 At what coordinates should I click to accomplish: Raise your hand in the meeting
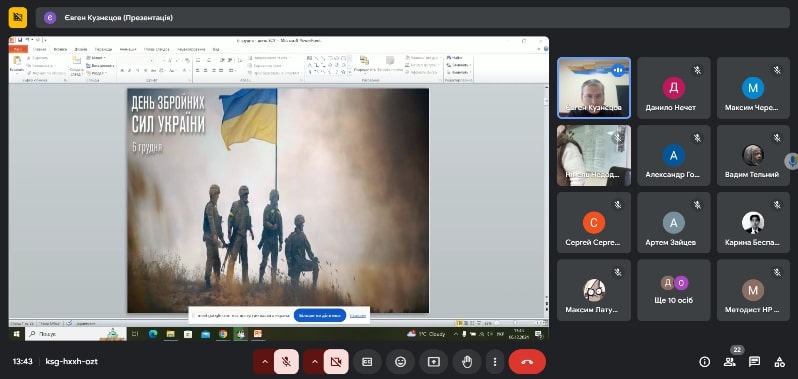tap(467, 362)
